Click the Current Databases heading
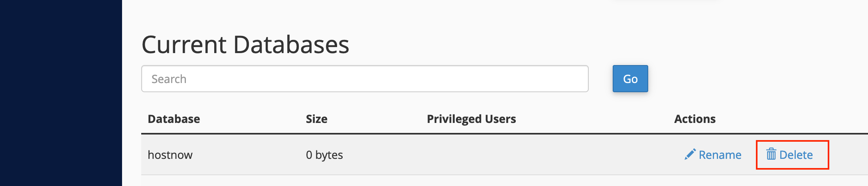 [245, 44]
